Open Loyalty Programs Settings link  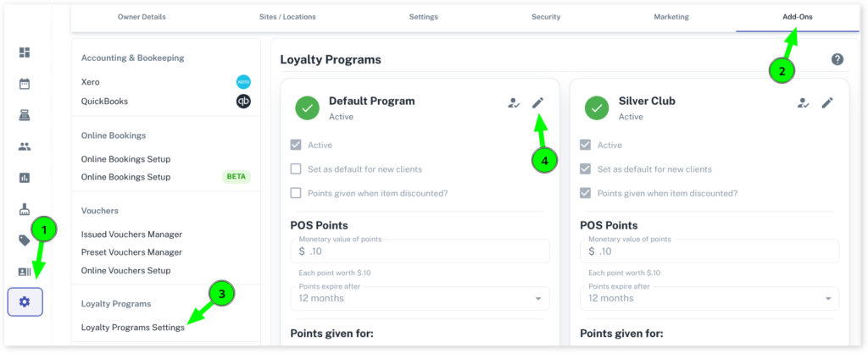coord(132,328)
